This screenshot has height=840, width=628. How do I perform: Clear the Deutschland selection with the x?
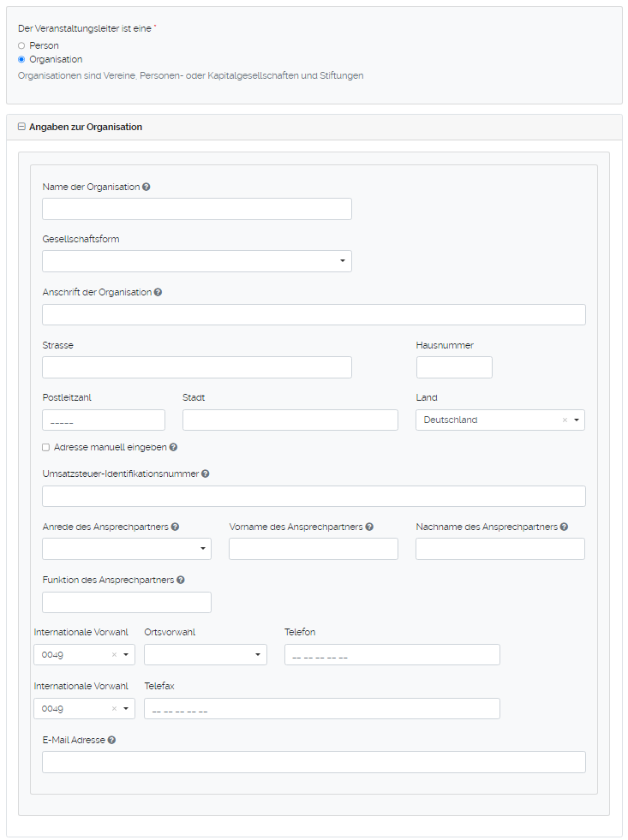pos(565,420)
